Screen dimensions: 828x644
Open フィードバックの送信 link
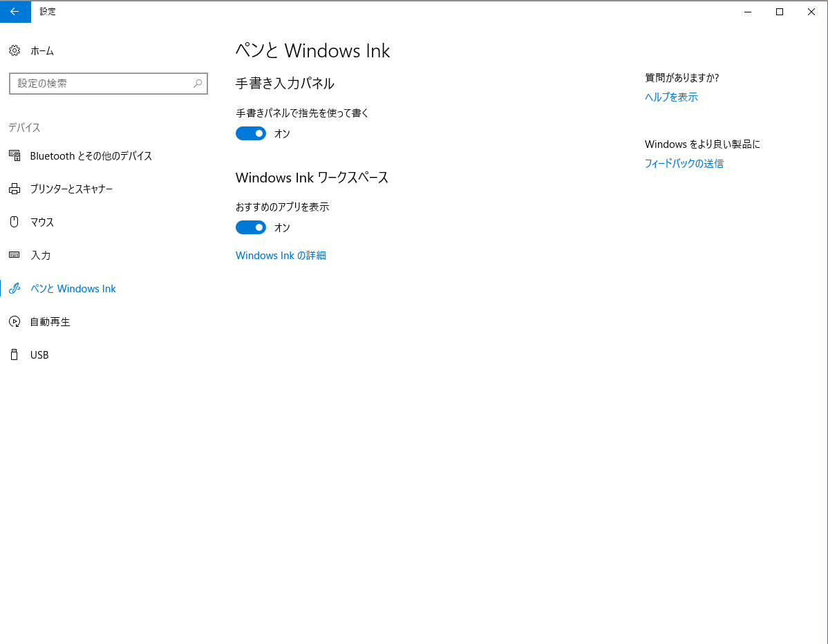(x=684, y=164)
